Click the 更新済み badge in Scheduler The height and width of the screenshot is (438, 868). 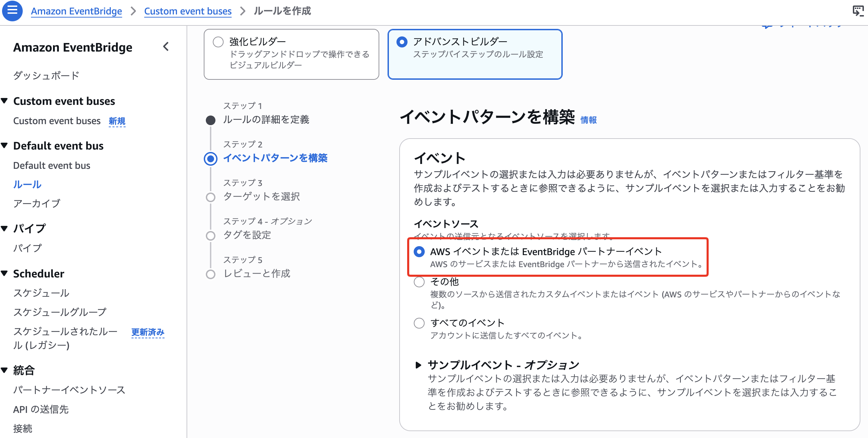pyautogui.click(x=148, y=332)
